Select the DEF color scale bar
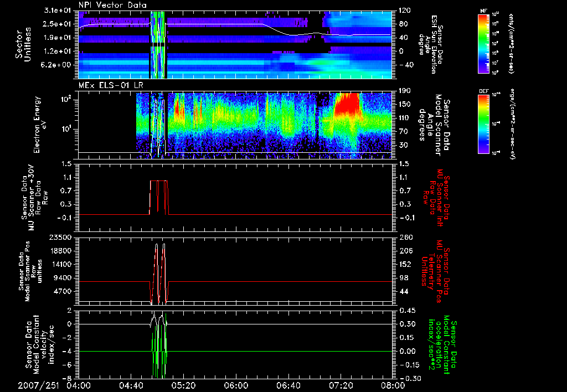The height and width of the screenshot is (392, 567). point(484,124)
